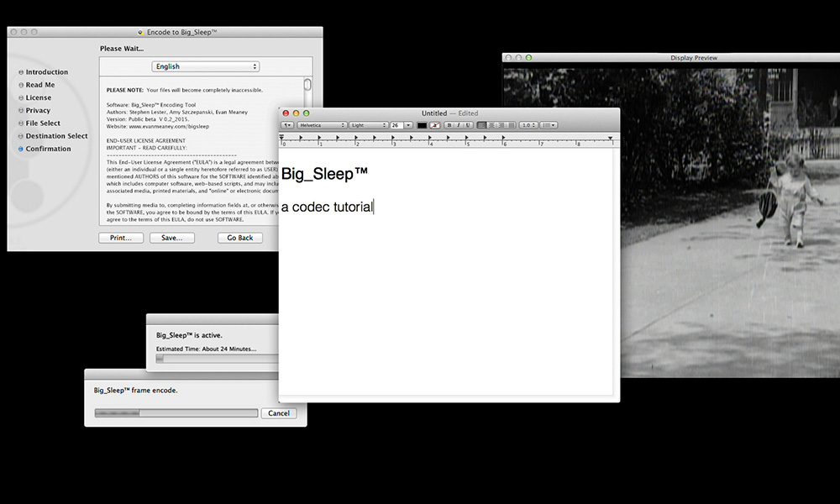This screenshot has width=840, height=504.
Task: Click the "END-USER LICENSE AGREEMENT" line
Action: point(146,141)
